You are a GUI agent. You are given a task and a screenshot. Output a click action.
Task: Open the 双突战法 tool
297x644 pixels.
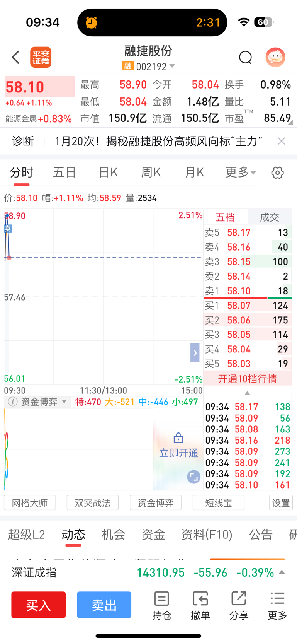(x=93, y=503)
